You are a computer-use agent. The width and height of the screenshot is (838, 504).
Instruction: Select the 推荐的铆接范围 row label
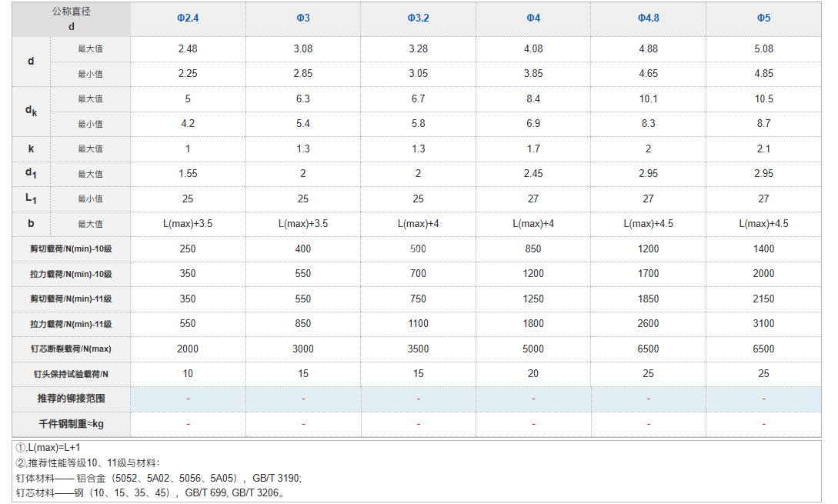click(x=72, y=399)
